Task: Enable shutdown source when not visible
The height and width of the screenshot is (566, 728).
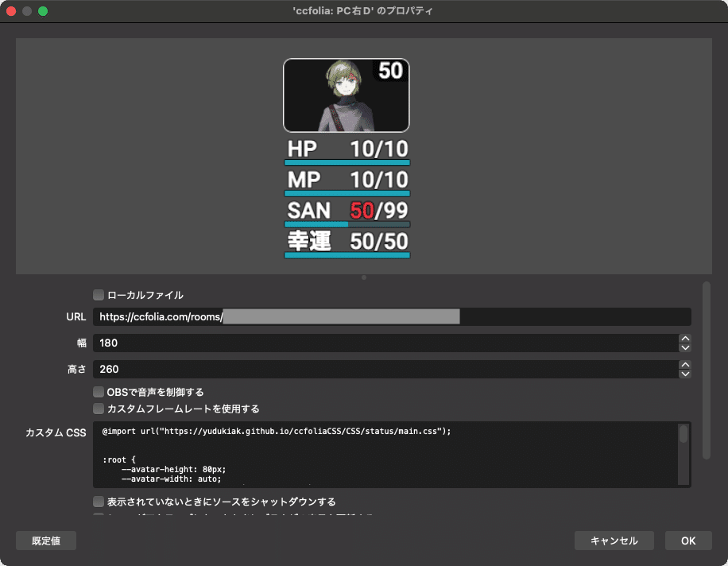Action: coord(98,502)
